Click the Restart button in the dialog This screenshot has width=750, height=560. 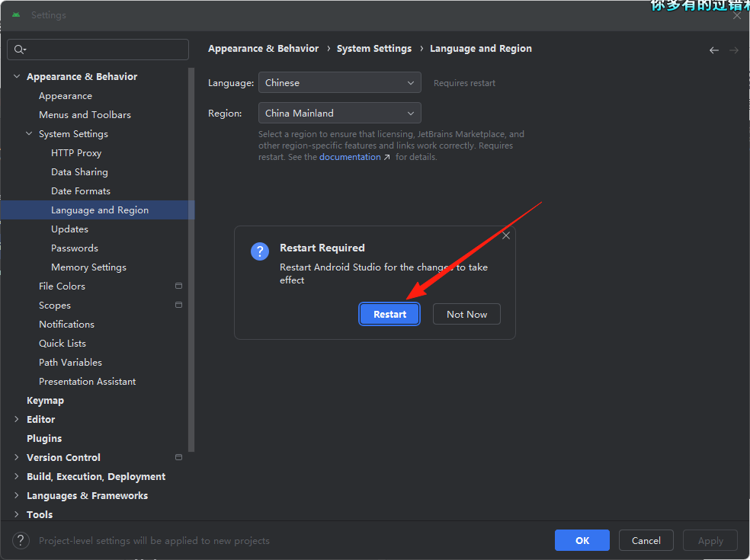[x=389, y=314]
